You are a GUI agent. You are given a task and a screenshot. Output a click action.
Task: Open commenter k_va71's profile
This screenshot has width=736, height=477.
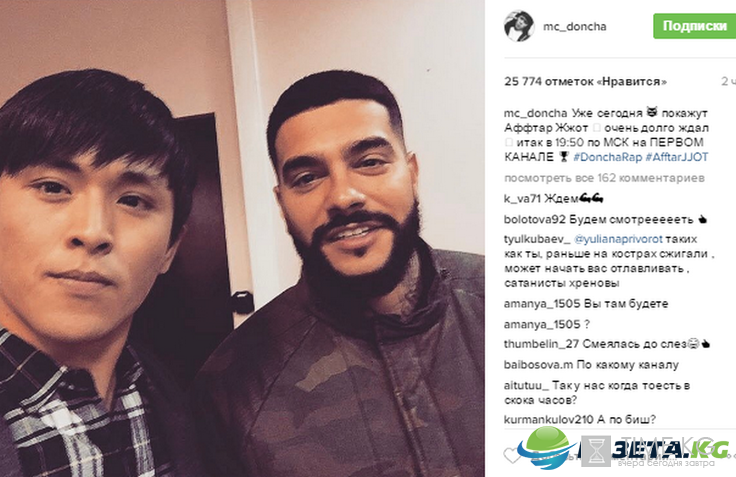[522, 199]
